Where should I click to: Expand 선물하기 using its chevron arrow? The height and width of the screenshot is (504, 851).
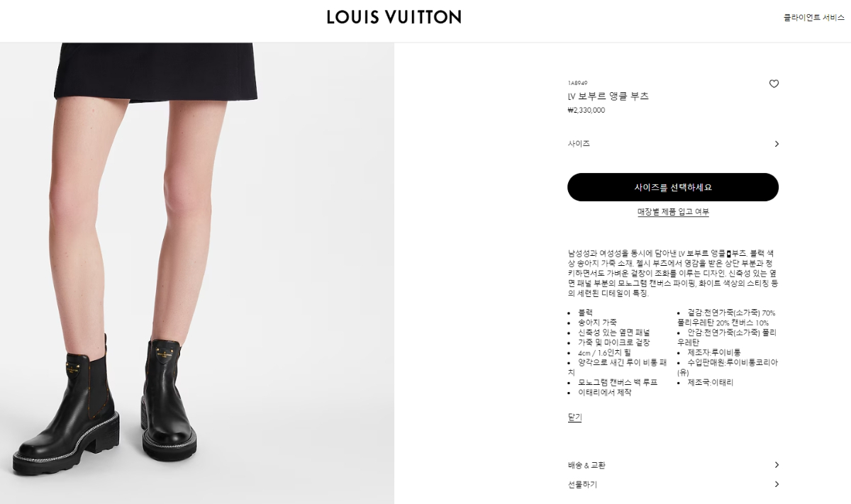pyautogui.click(x=777, y=484)
